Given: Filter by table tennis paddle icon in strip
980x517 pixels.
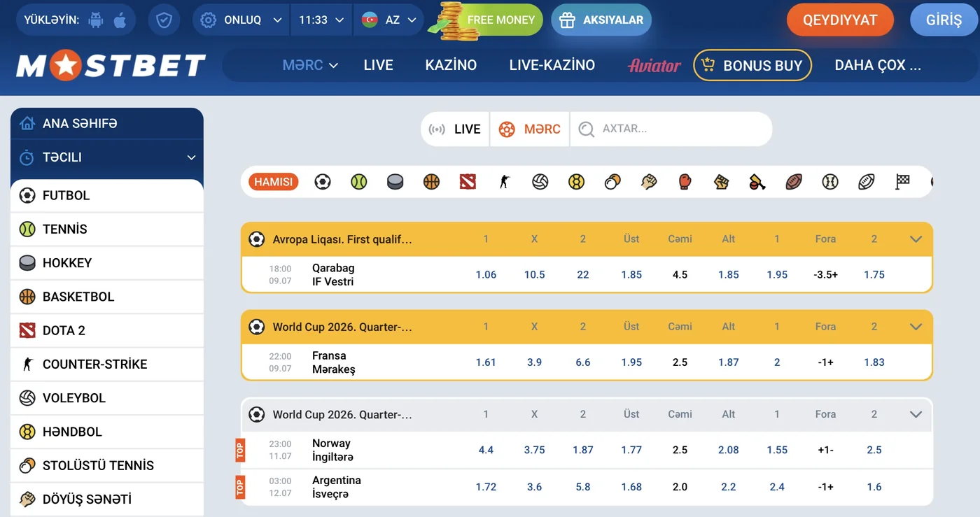Looking at the screenshot, I should [x=612, y=182].
